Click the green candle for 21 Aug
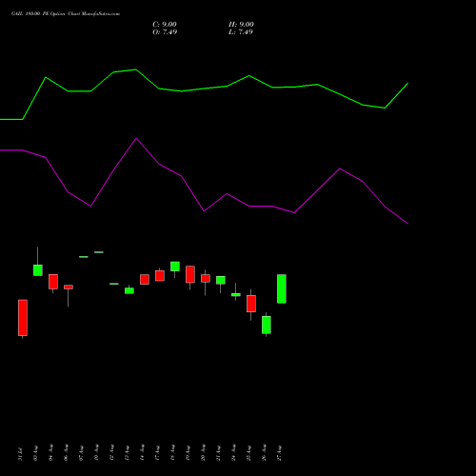 click(x=221, y=280)
